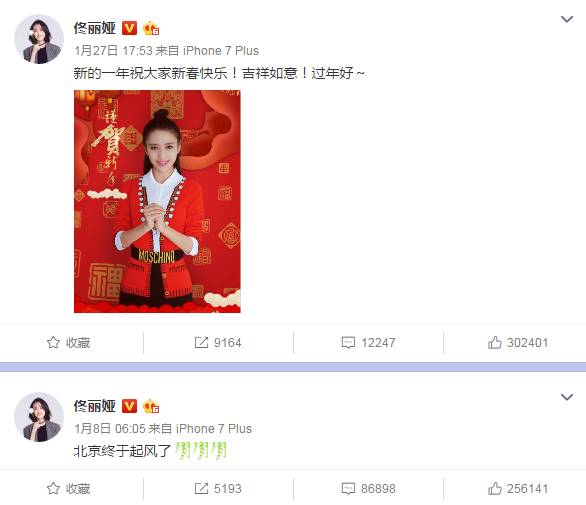Click the repost icon showing 9164
The image size is (586, 505).
(201, 342)
